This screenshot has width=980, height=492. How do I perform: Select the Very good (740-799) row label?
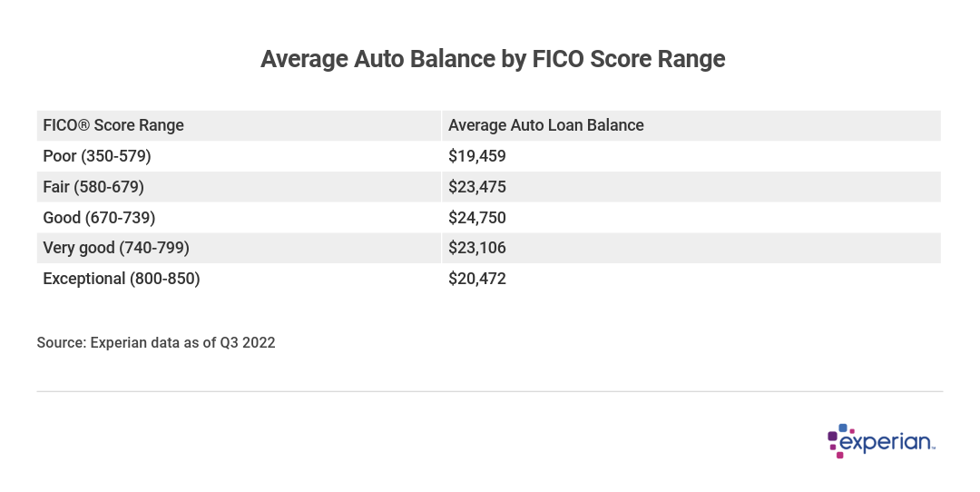tap(116, 248)
